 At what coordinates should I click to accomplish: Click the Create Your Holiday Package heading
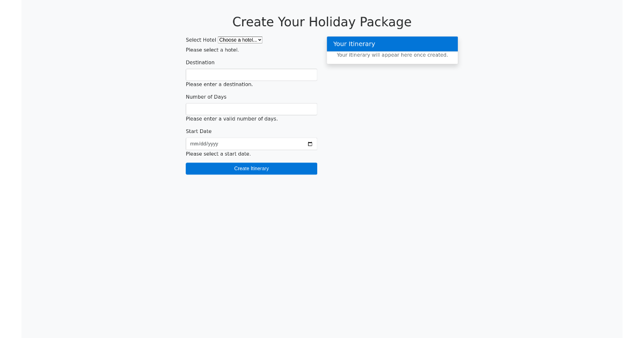(x=322, y=22)
